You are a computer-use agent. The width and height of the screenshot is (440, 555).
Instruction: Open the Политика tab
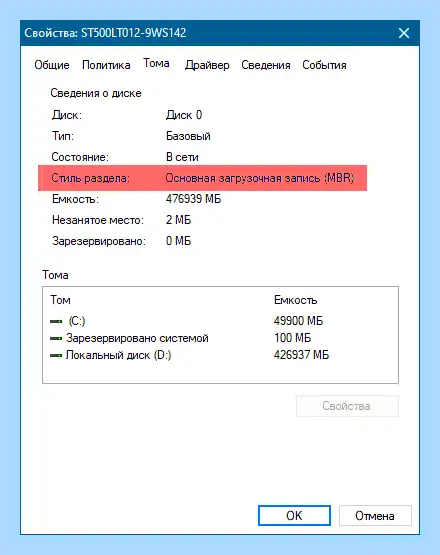coord(106,65)
